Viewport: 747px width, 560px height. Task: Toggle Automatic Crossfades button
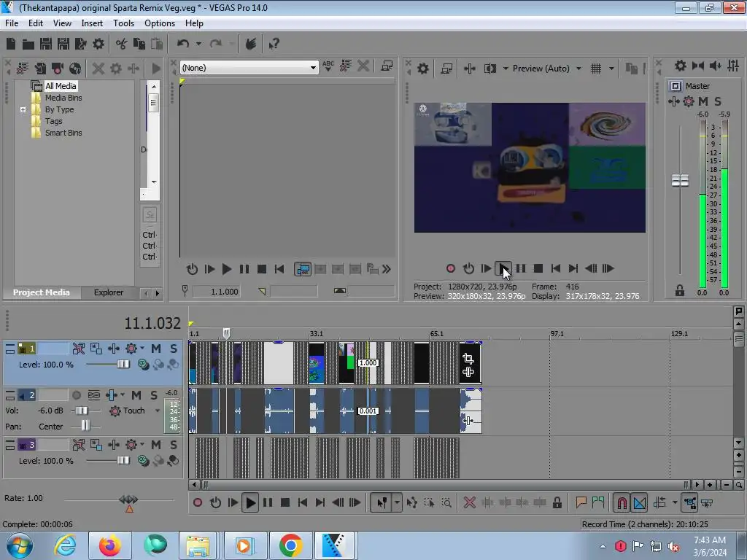point(640,503)
